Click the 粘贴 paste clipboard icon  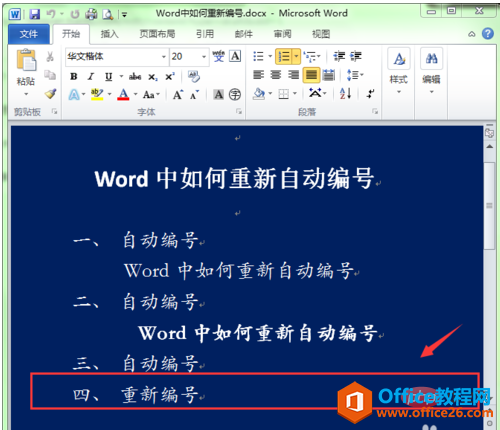pos(26,60)
